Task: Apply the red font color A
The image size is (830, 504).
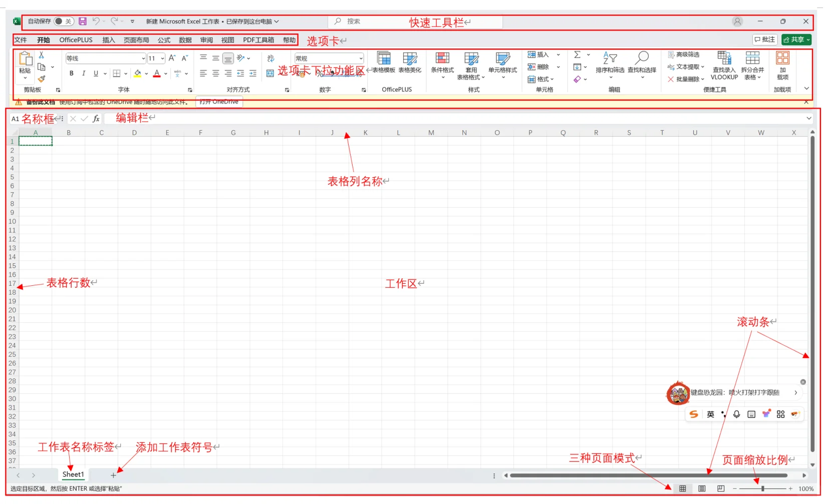Action: [157, 74]
